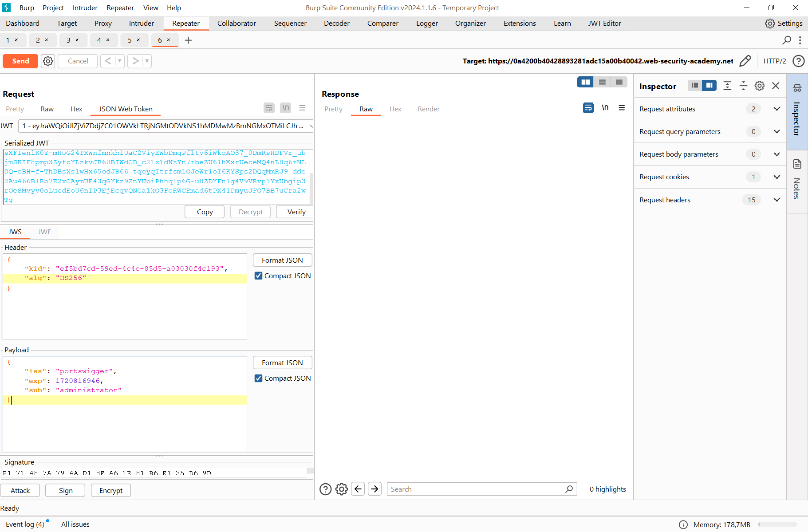808x532 pixels.
Task: Open request editor hamburger menu
Action: [x=302, y=108]
